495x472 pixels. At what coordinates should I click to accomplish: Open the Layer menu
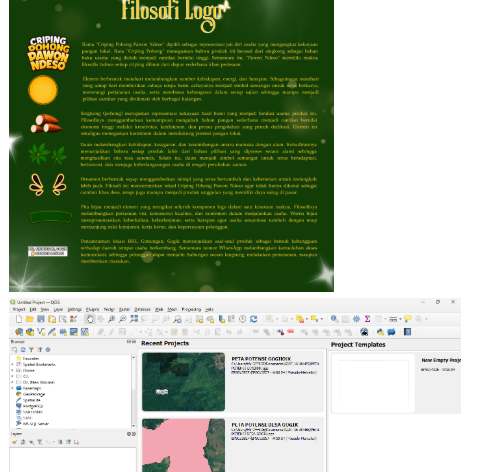(x=58, y=309)
